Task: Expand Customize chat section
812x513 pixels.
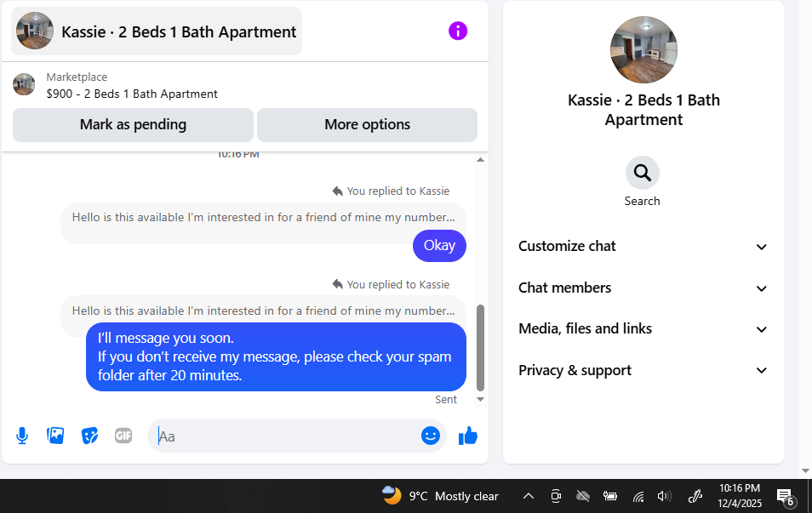Action: 643,247
